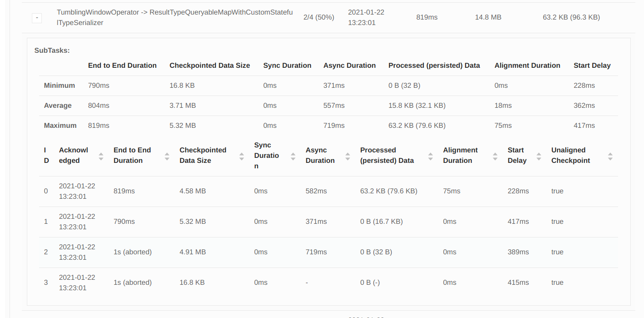
Task: Click subtask 2's 719ms async duration
Action: point(316,252)
